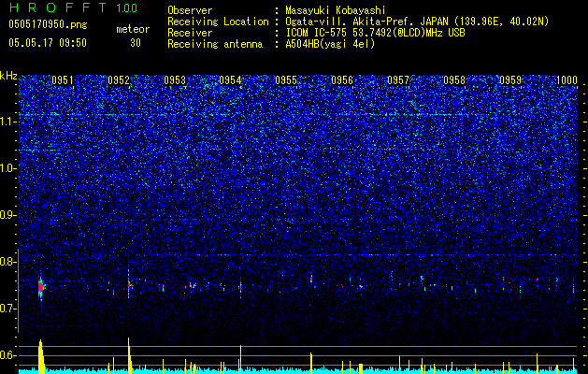Select the 0959 time marker
Viewport: 588px width, 374px height.
(x=510, y=80)
